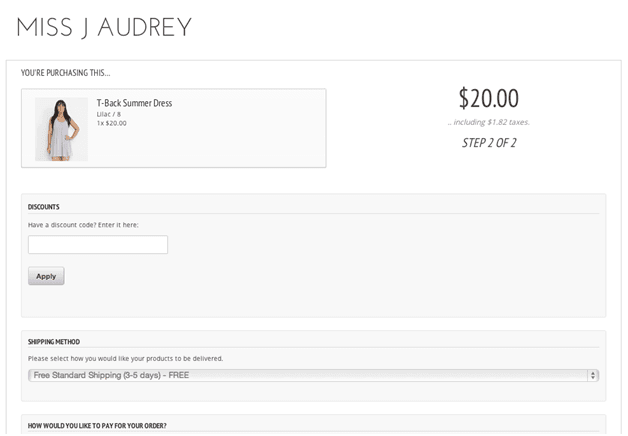628x436 pixels.
Task: Click the Lilac / 8 variant text
Action: (109, 114)
